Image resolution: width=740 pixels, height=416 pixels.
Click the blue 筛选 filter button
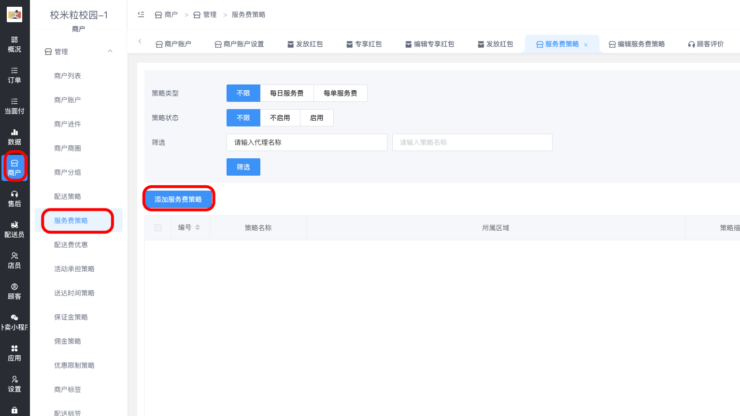pyautogui.click(x=243, y=167)
